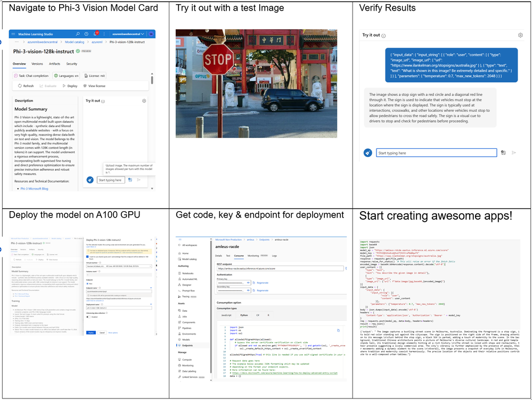Reveal the secondary key with eye icon
The image size is (532, 400).
click(x=248, y=290)
